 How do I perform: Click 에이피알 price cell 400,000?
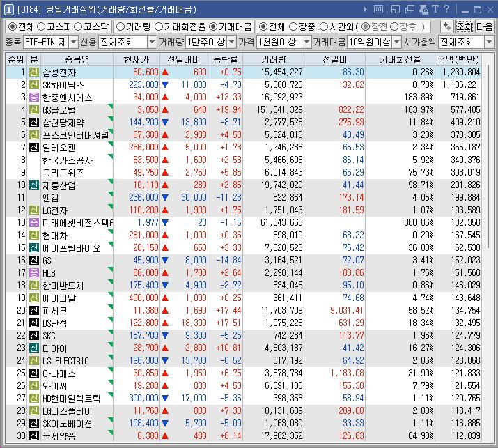pyautogui.click(x=143, y=298)
